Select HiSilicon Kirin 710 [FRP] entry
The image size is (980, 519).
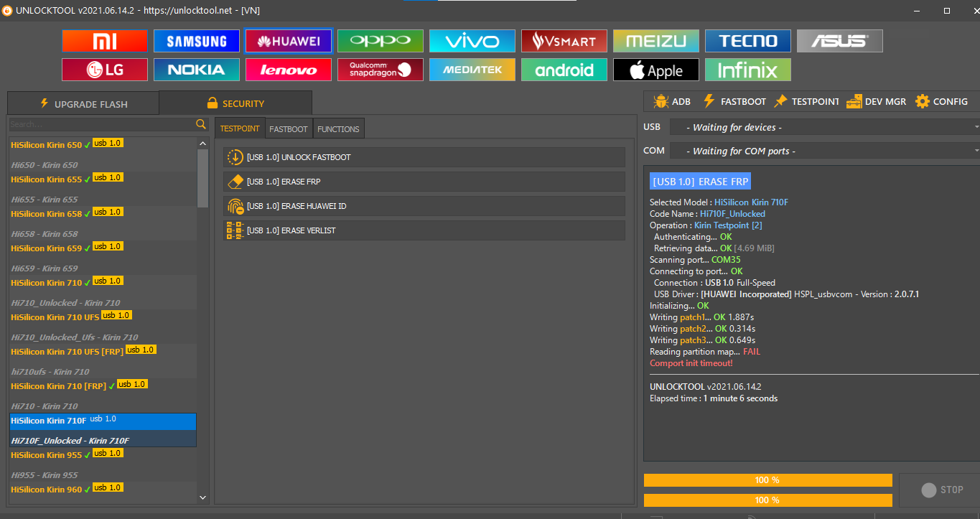point(103,386)
